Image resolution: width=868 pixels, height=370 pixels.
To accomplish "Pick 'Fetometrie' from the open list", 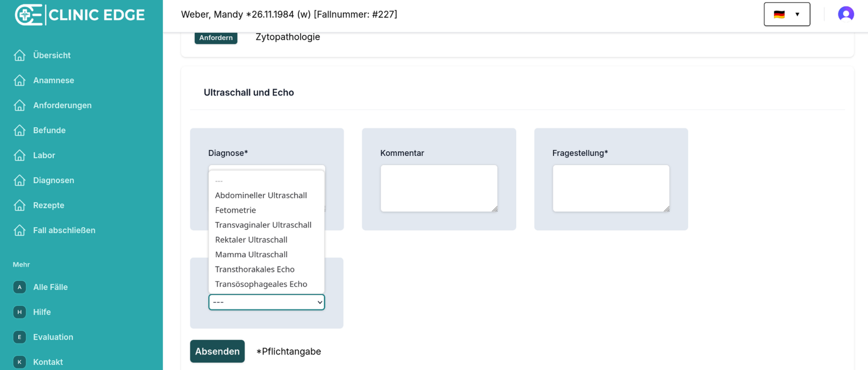I will 236,210.
